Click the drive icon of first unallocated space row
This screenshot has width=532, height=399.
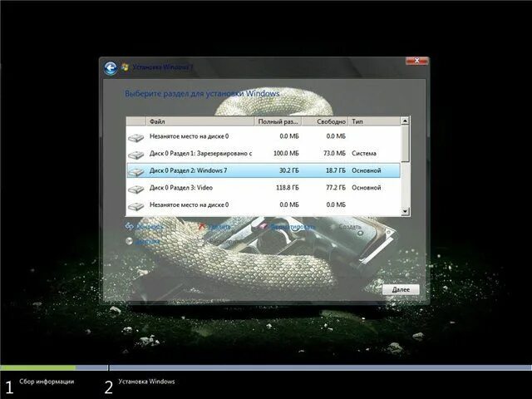(x=136, y=138)
